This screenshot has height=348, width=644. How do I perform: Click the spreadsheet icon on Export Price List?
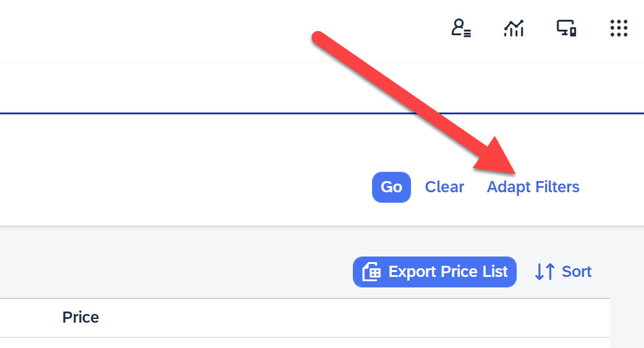[371, 272]
